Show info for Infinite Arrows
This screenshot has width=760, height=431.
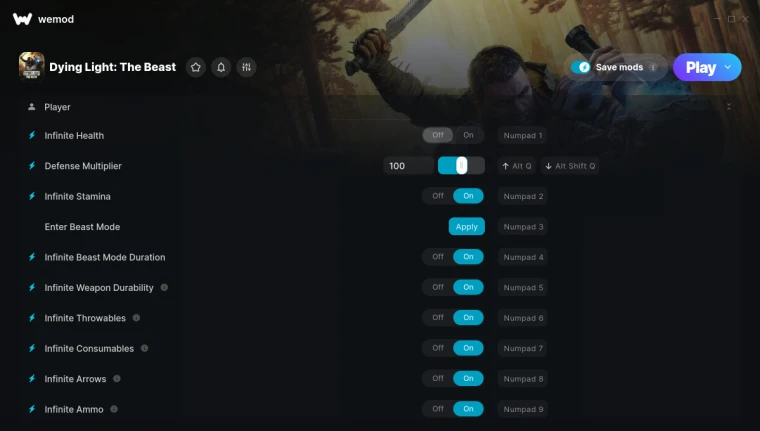coord(117,379)
